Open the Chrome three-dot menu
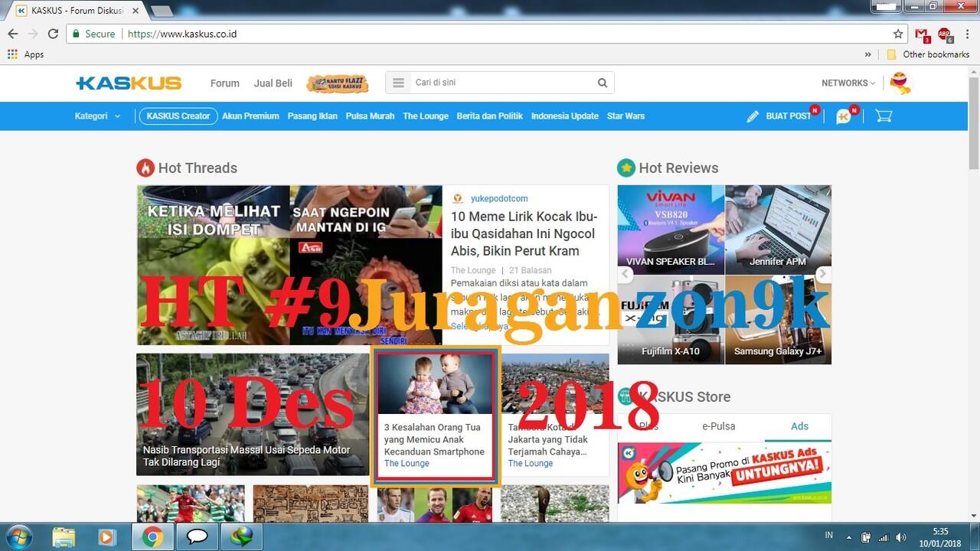The height and width of the screenshot is (551, 980). (966, 34)
